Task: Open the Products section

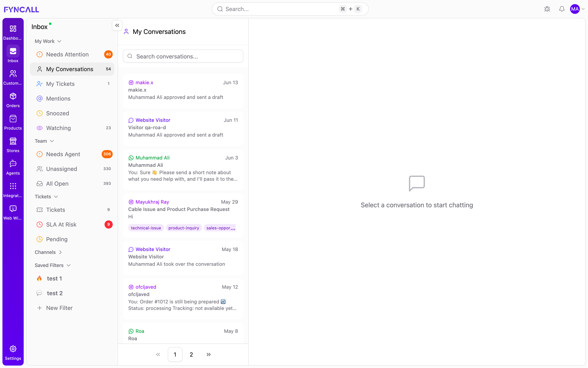Action: pos(13,123)
